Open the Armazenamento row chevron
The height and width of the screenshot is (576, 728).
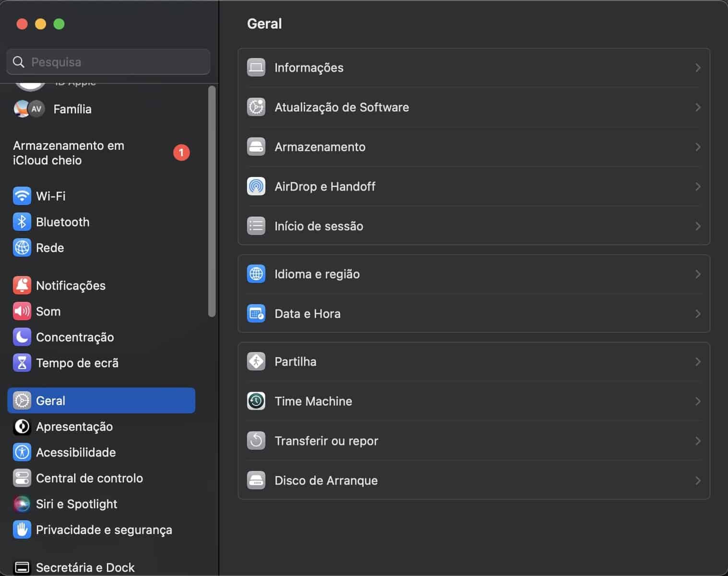point(698,147)
